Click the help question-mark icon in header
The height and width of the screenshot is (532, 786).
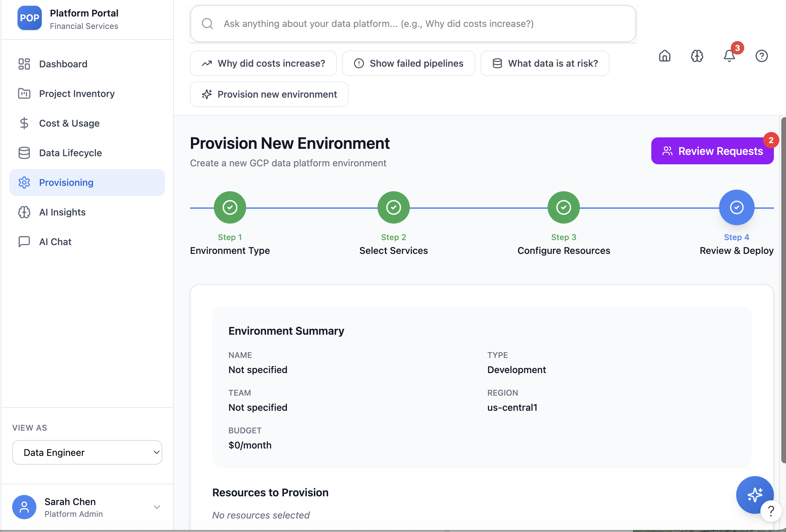coord(761,56)
